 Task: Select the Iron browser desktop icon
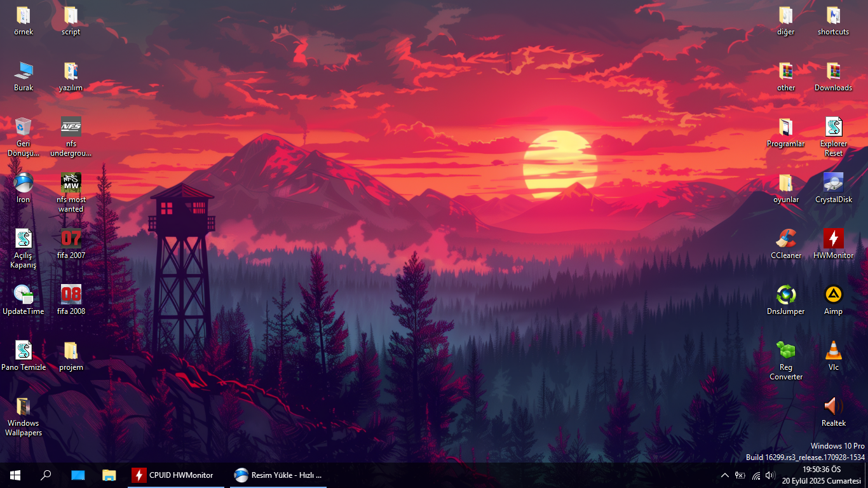coord(24,183)
